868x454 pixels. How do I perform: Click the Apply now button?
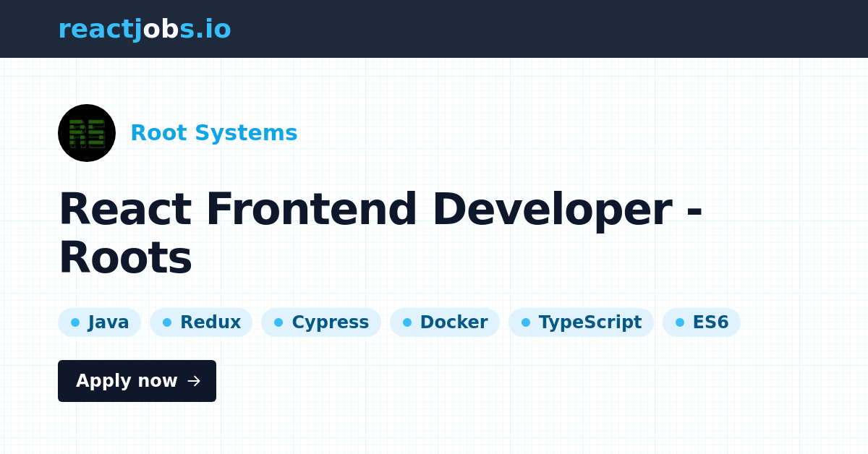[x=137, y=381]
